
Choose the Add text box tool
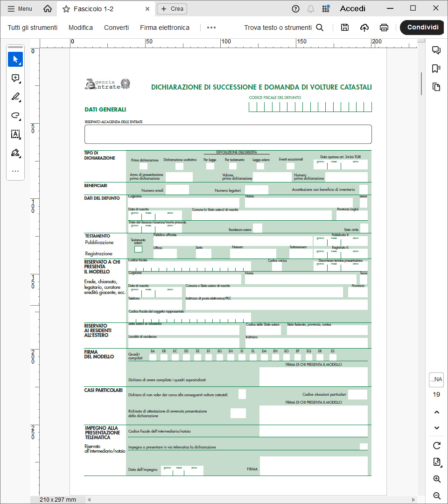tap(15, 134)
